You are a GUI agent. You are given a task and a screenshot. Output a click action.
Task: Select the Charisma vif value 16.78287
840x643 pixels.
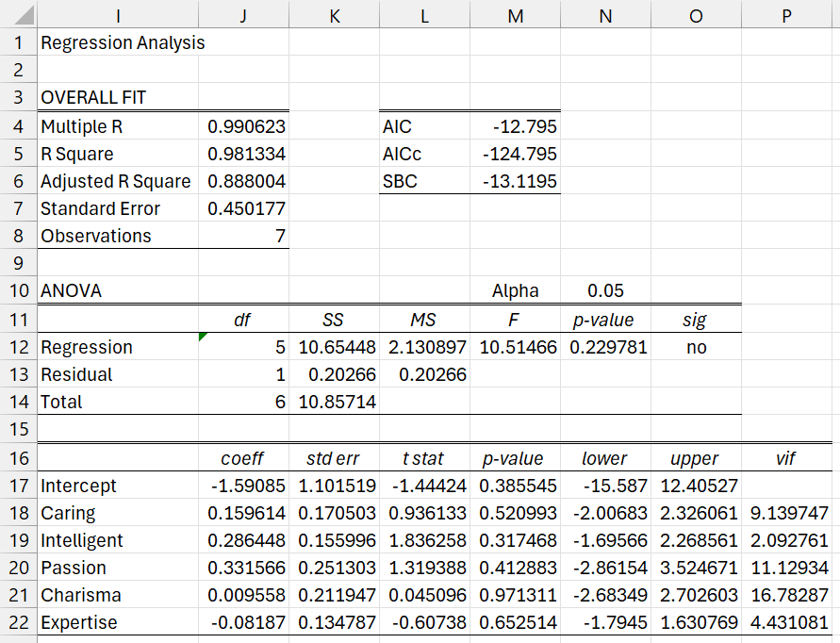coord(788,595)
